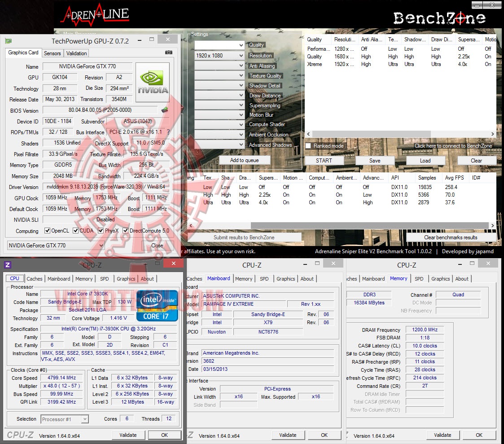This screenshot has height=444, width=504.
Task: Click Clear benchmarks results button
Action: tap(451, 237)
